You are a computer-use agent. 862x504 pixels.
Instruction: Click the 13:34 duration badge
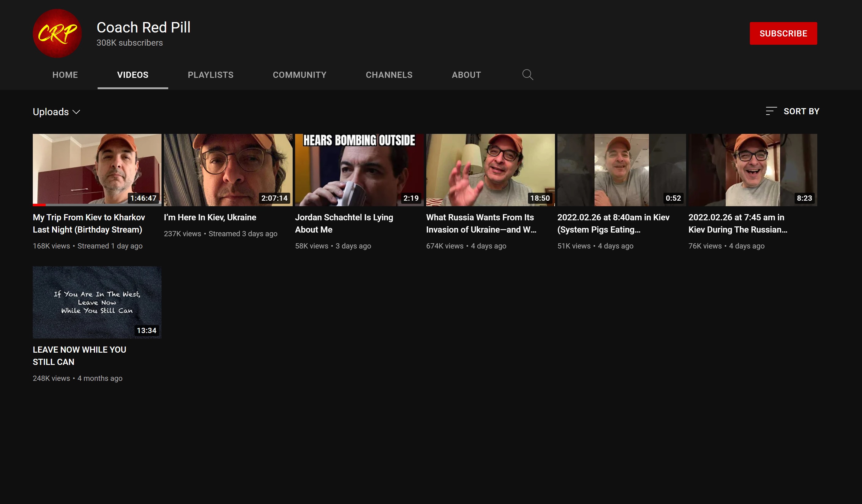pyautogui.click(x=146, y=330)
